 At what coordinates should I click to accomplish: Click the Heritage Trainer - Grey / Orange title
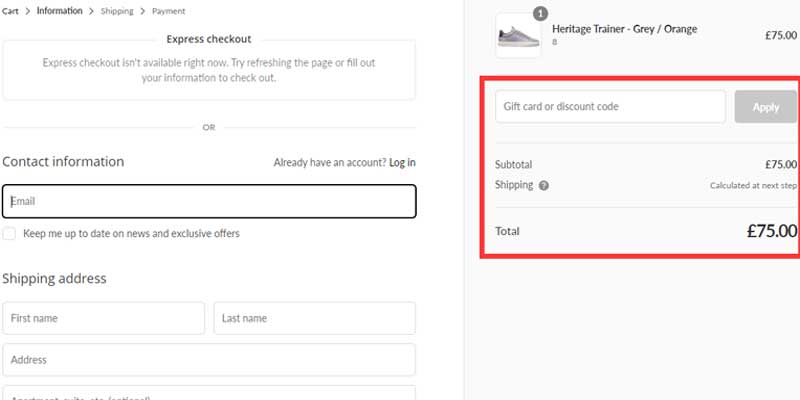coord(624,29)
